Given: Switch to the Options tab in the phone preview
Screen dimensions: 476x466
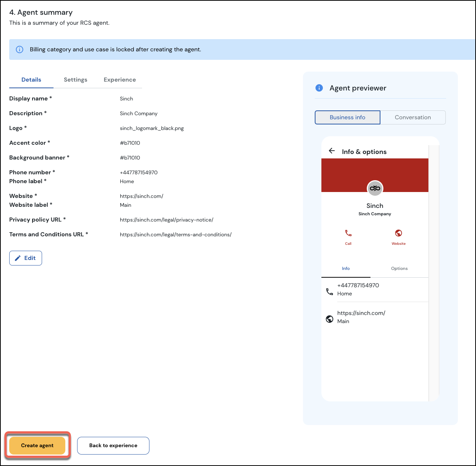Looking at the screenshot, I should [x=399, y=268].
